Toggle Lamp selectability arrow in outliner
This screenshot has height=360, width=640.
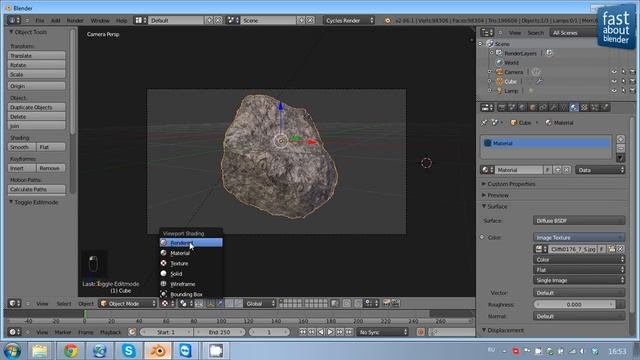623,91
